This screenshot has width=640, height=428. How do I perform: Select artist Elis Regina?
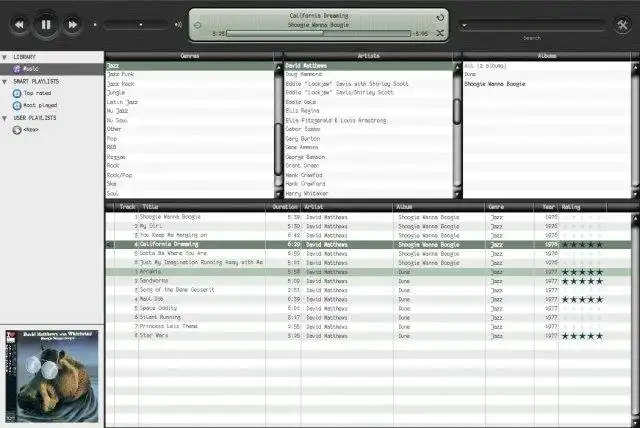[369, 111]
